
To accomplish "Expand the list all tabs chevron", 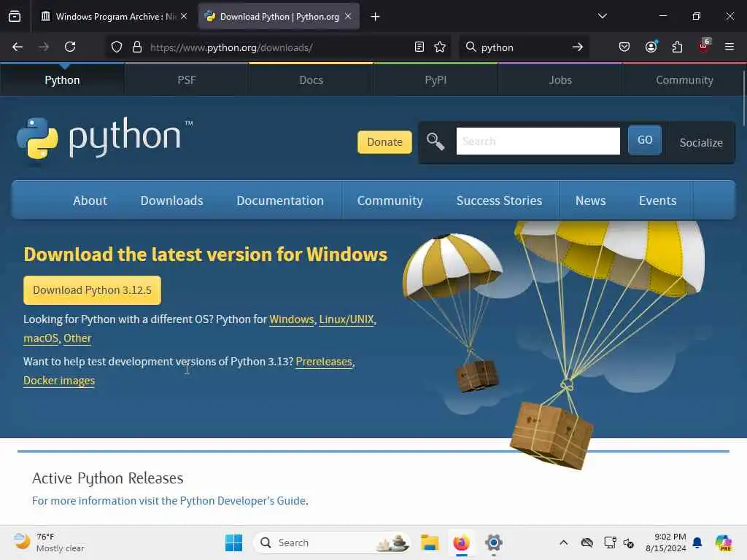I will 602,16.
